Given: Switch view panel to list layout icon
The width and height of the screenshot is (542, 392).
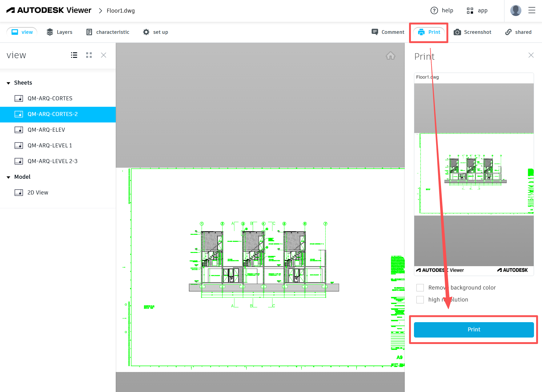Looking at the screenshot, I should (x=74, y=55).
